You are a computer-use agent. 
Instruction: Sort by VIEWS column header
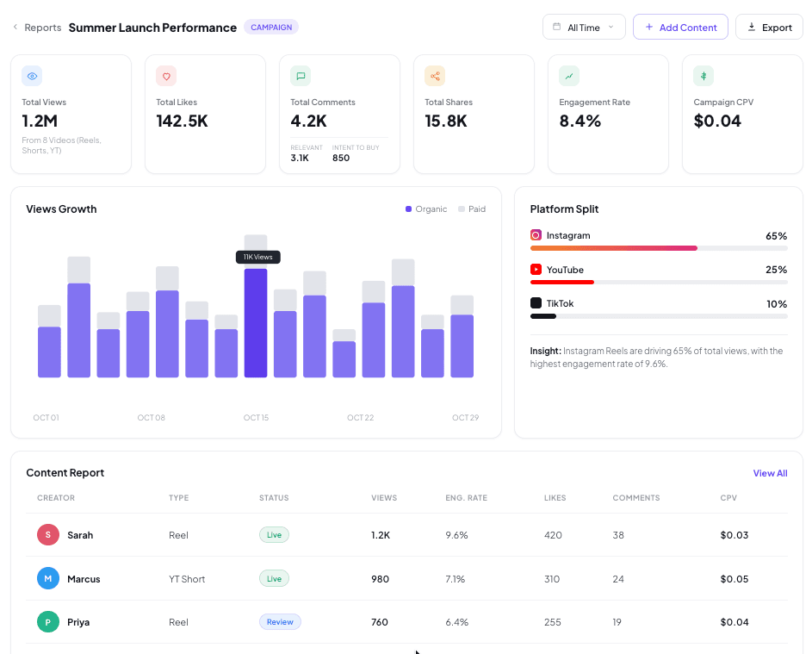[384, 498]
